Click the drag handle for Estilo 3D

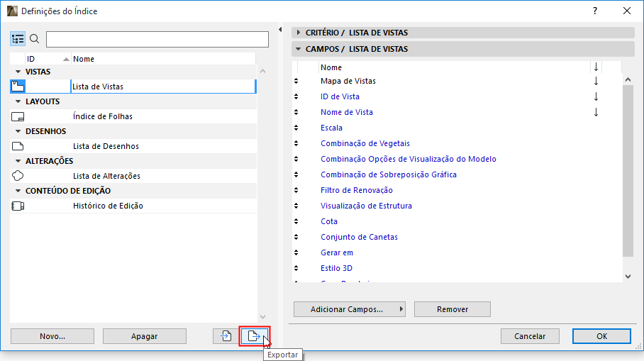click(x=296, y=268)
